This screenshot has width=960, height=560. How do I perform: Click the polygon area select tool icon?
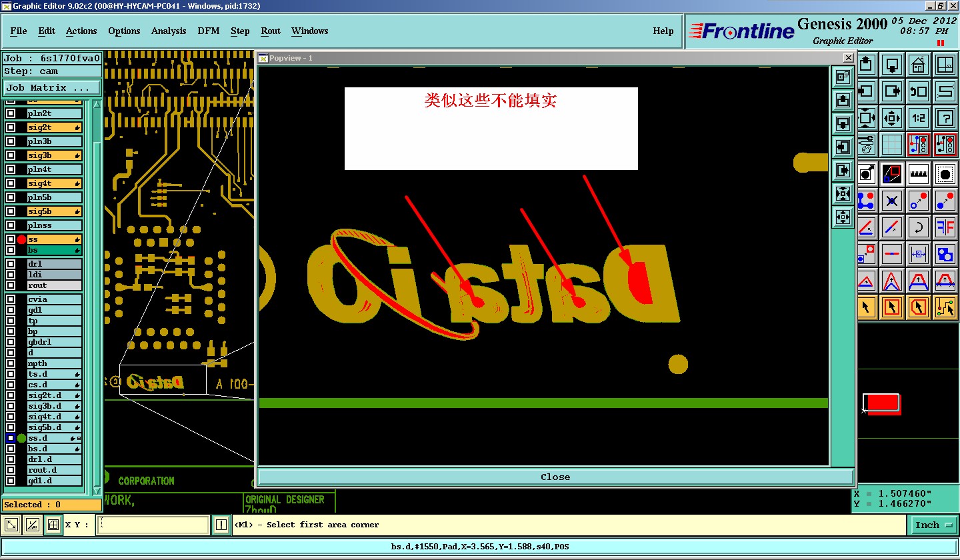pos(918,307)
